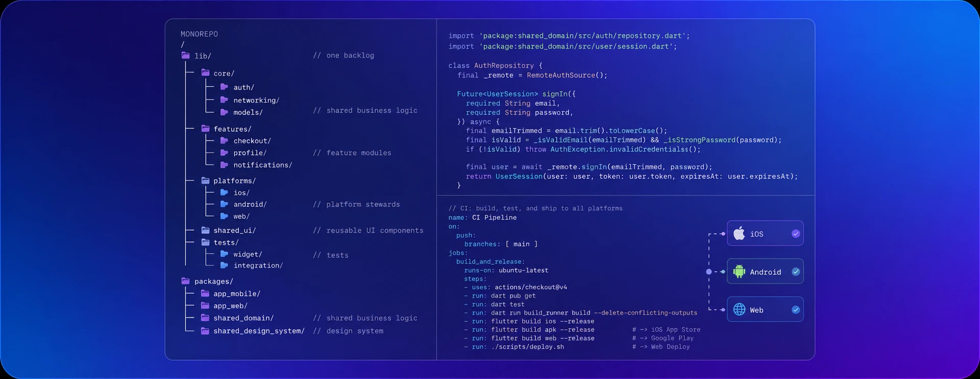This screenshot has height=379, width=980.
Task: Click the shared_domain/ folder icon
Action: pos(205,318)
